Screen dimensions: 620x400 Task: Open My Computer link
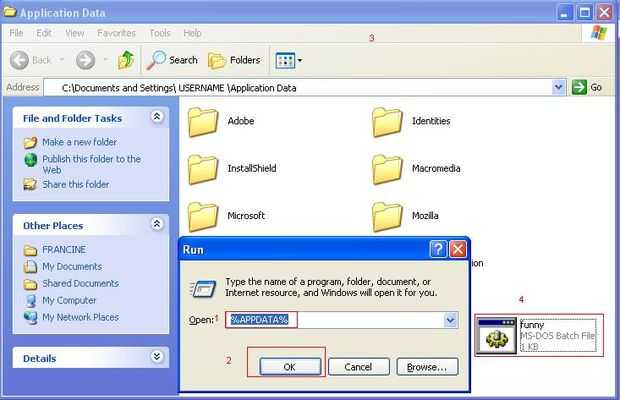click(69, 300)
